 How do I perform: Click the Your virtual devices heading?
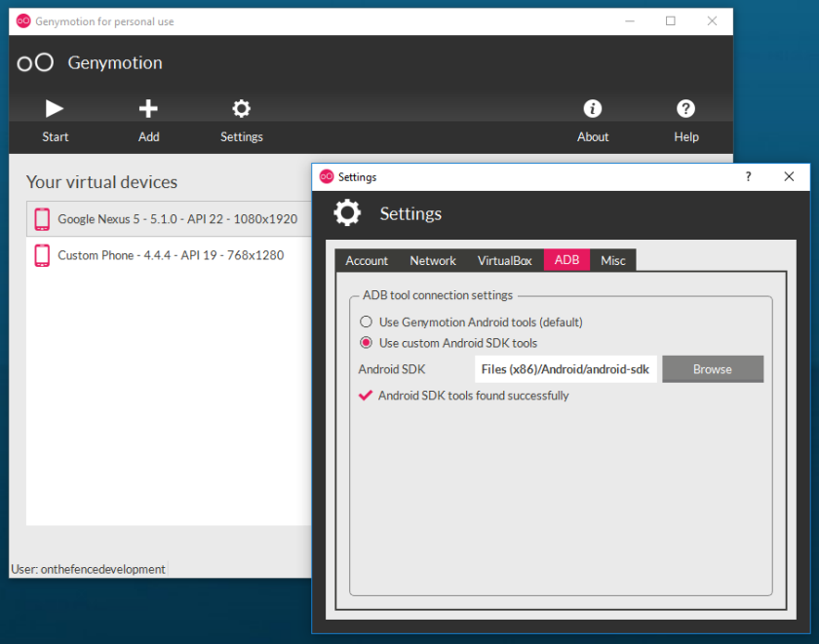pos(101,181)
